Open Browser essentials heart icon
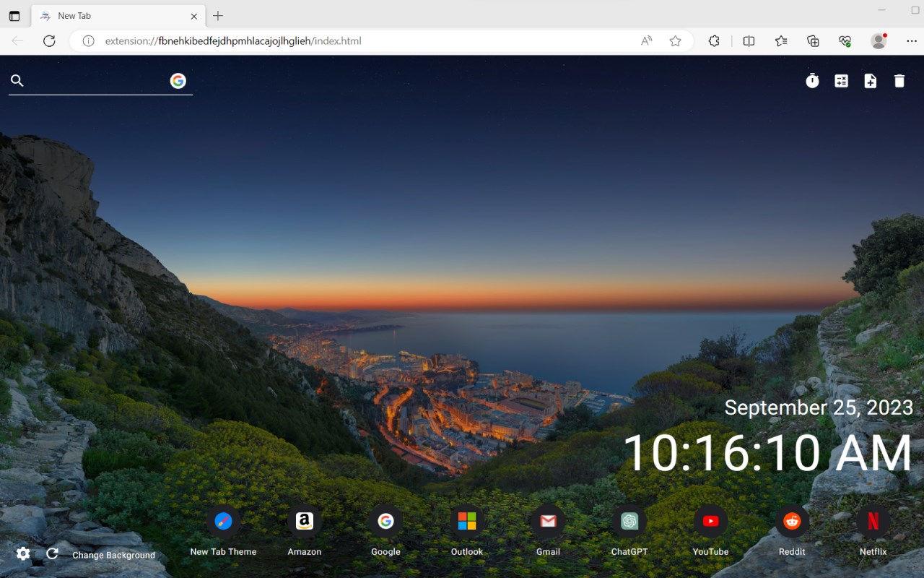The image size is (924, 578). (x=845, y=41)
